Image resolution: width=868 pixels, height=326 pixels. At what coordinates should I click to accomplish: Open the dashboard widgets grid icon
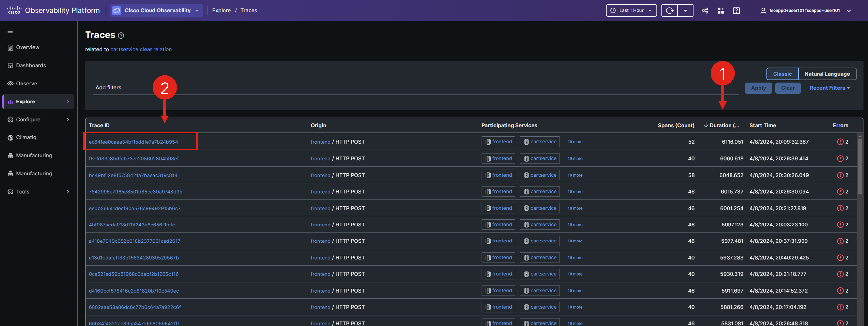[720, 10]
